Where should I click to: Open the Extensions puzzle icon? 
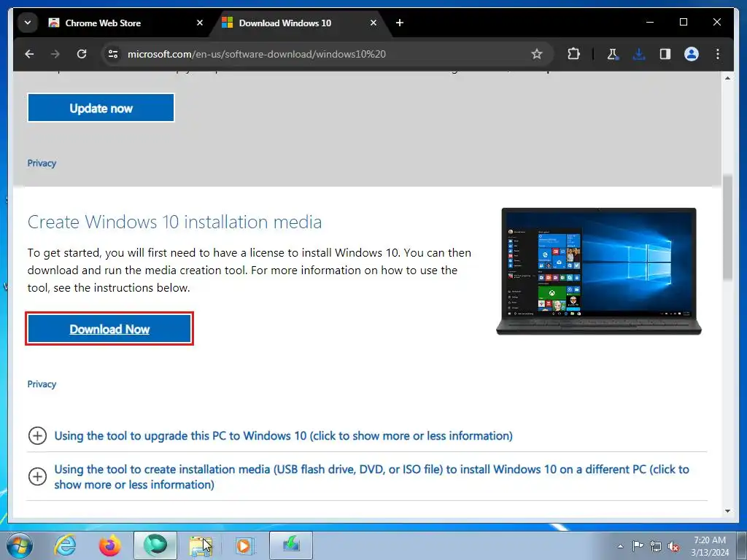573,54
